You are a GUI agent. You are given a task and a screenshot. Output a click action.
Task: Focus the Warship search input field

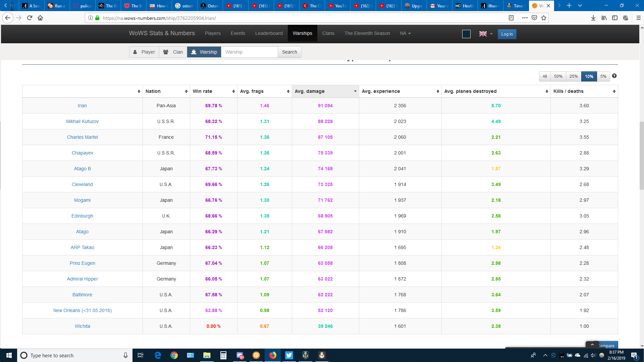[x=249, y=52]
